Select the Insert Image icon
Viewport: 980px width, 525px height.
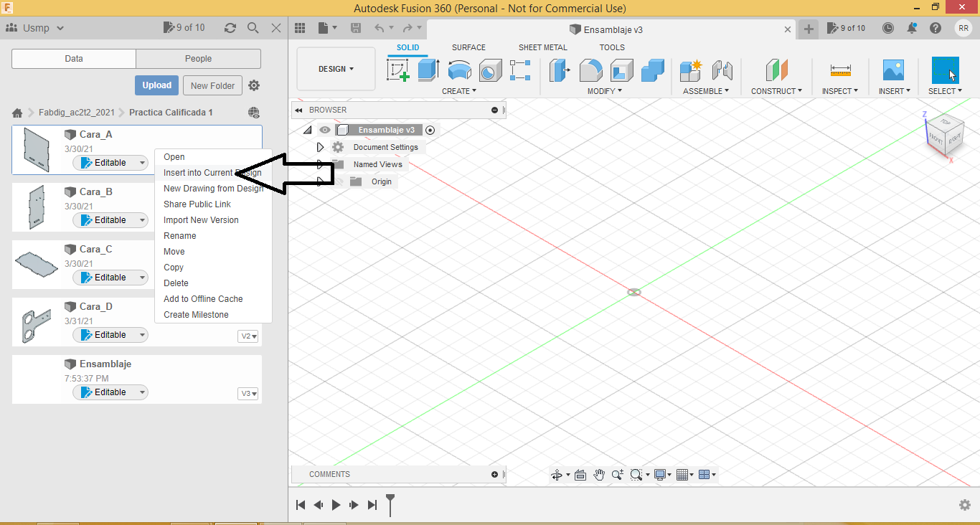pos(893,70)
